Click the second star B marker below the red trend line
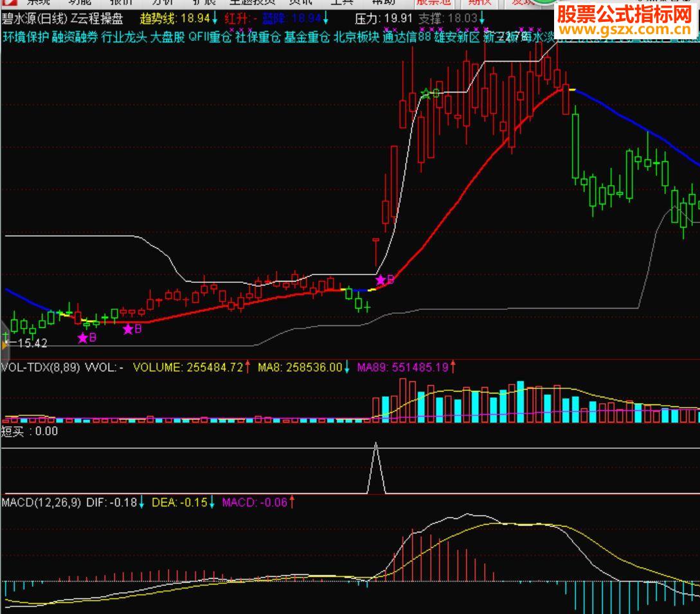The image size is (700, 614). pyautogui.click(x=132, y=329)
